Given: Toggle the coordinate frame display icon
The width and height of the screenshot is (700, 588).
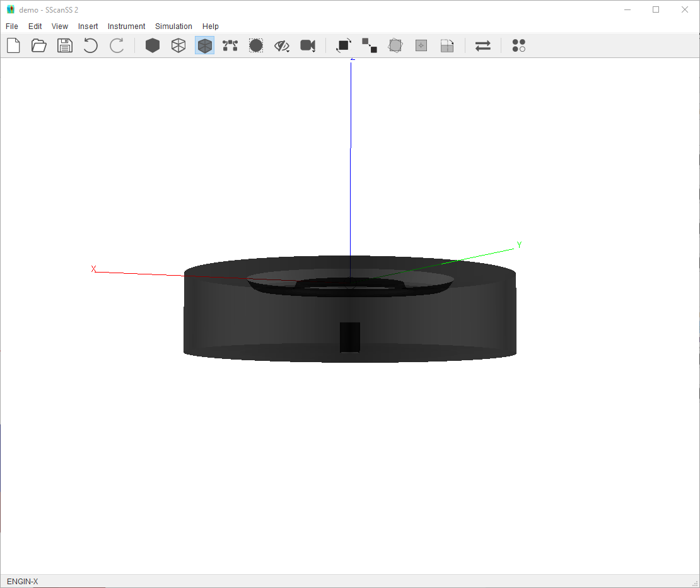Looking at the screenshot, I should pyautogui.click(x=230, y=45).
